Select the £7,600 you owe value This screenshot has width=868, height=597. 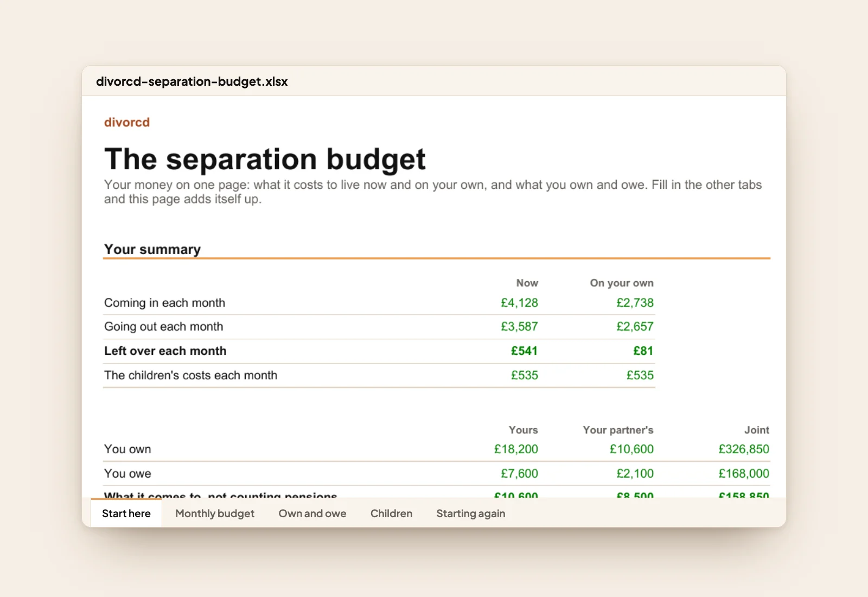[519, 474]
